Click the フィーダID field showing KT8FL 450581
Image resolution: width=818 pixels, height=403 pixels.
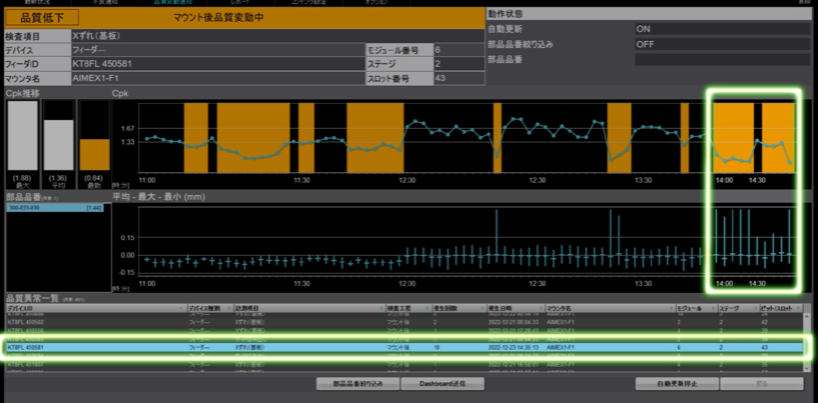[x=218, y=64]
